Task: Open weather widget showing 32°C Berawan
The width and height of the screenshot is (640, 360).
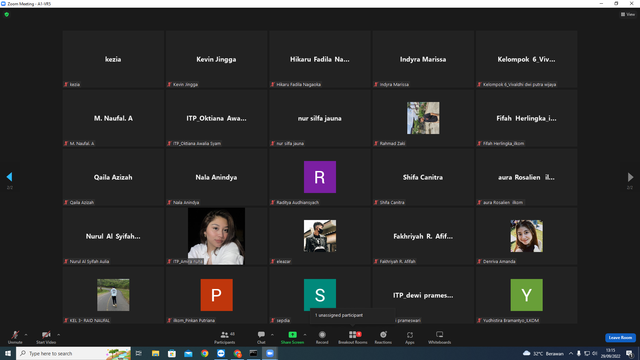Action: pos(544,353)
